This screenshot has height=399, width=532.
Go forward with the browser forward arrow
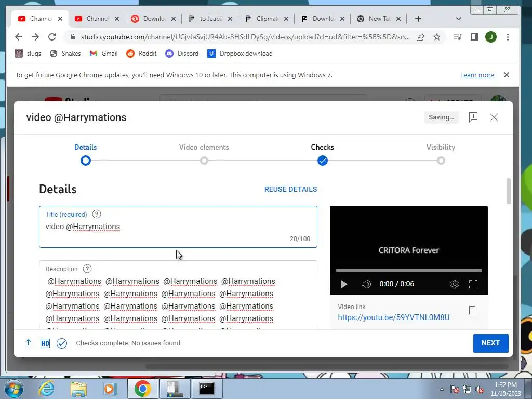tap(35, 37)
